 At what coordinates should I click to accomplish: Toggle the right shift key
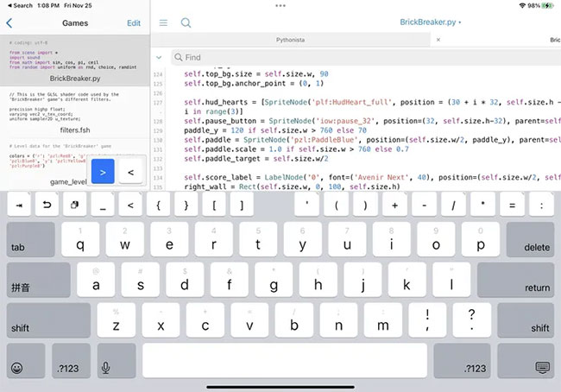point(526,320)
